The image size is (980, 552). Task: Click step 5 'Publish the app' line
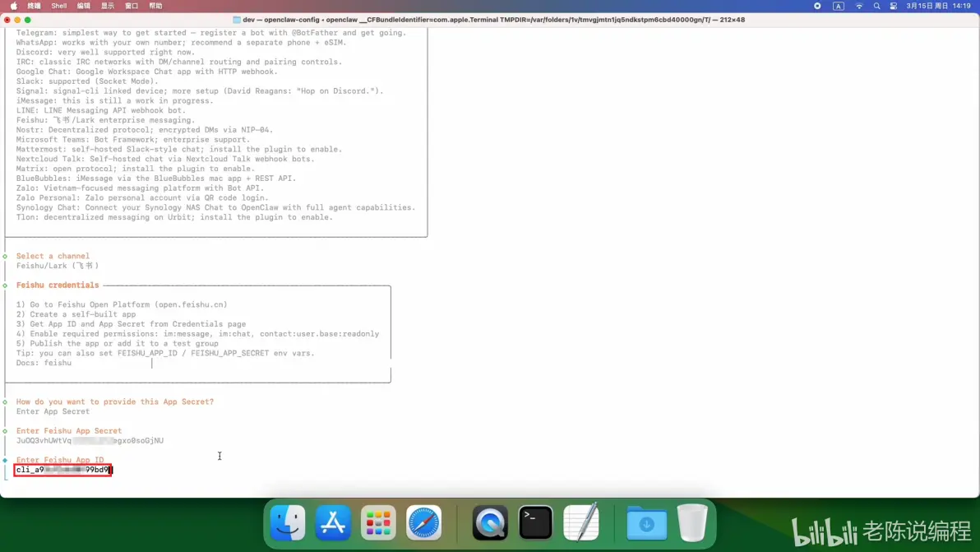(x=118, y=343)
